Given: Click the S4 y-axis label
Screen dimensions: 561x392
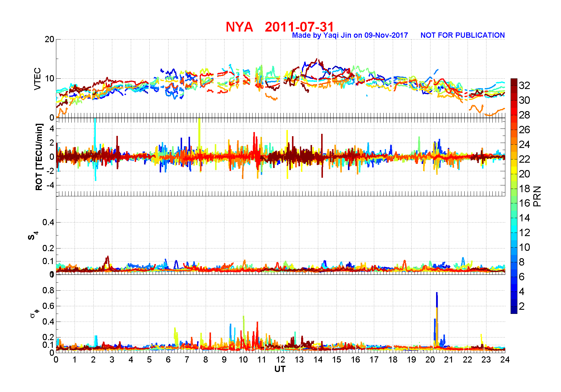Looking at the screenshot, I should coord(32,236).
